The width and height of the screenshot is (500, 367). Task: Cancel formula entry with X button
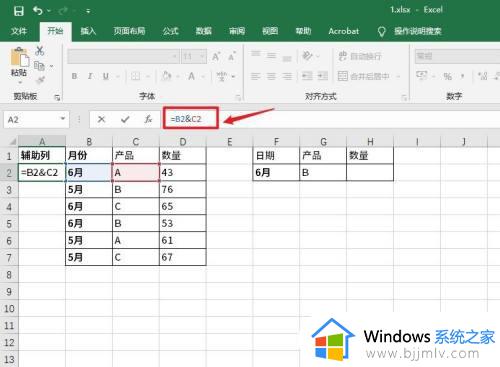101,119
